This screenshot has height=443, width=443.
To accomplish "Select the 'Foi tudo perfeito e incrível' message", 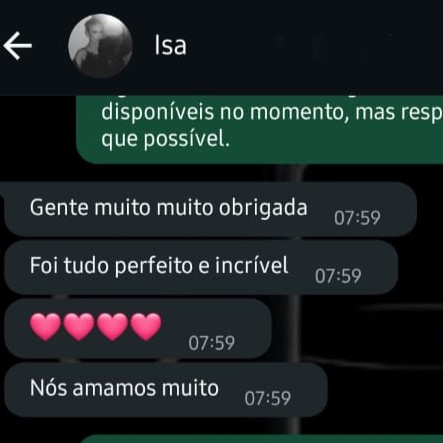I will [201, 267].
